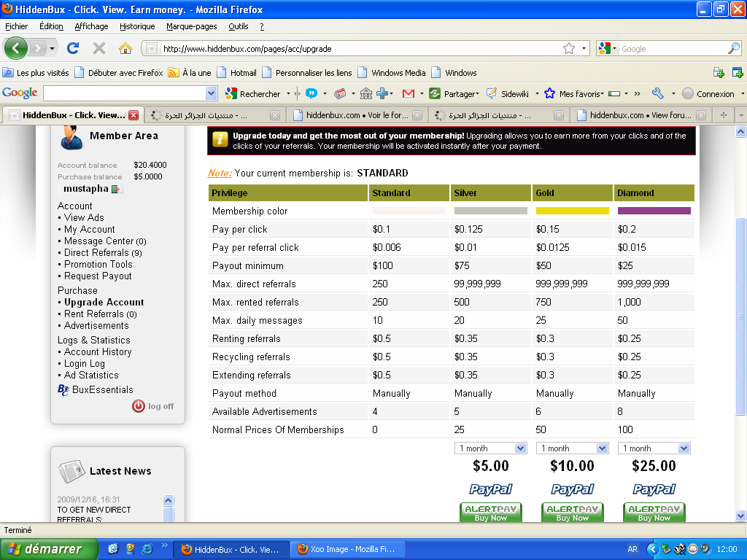Viewport: 747px width, 560px height.
Task: Pay for Silver with PayPal logo
Action: (490, 489)
